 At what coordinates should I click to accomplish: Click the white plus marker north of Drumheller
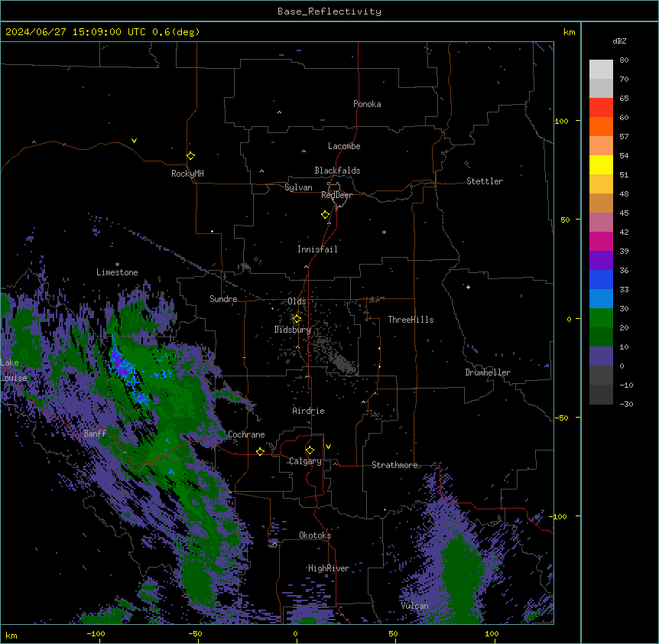tap(468, 287)
